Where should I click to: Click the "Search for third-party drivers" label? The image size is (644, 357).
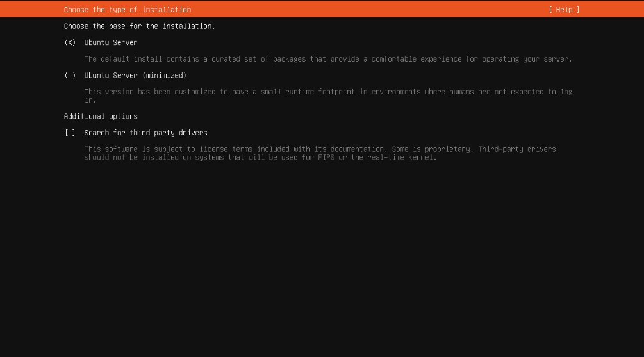145,133
